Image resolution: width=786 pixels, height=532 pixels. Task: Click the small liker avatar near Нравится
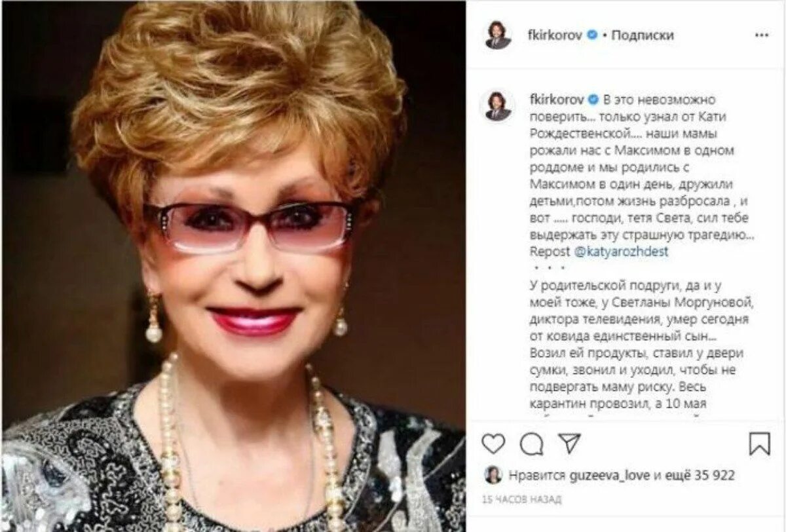tap(493, 475)
